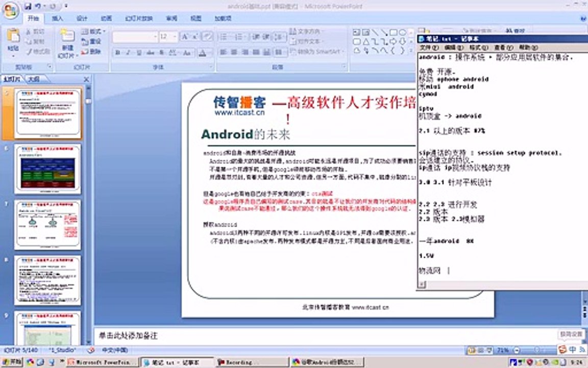Select the right arrow shape in Shapes gallery
Screen dimensions: 588x368
[394, 42]
